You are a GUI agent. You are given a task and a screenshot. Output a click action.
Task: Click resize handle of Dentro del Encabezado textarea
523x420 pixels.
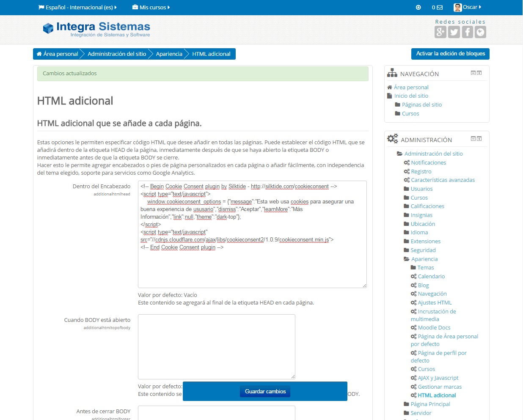click(x=364, y=285)
